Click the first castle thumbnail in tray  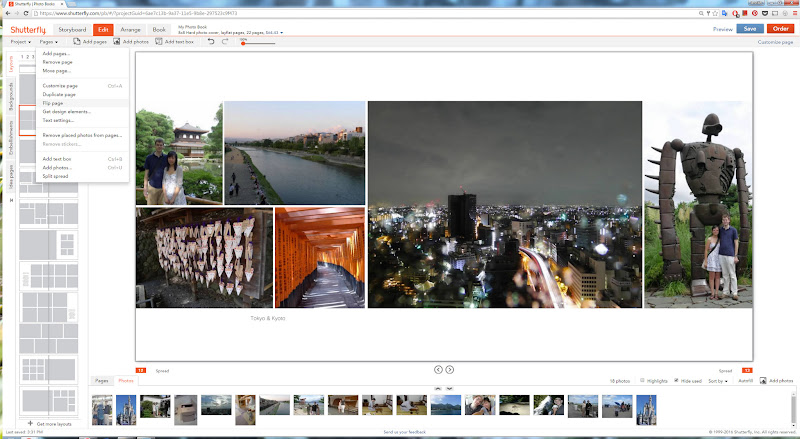click(126, 409)
